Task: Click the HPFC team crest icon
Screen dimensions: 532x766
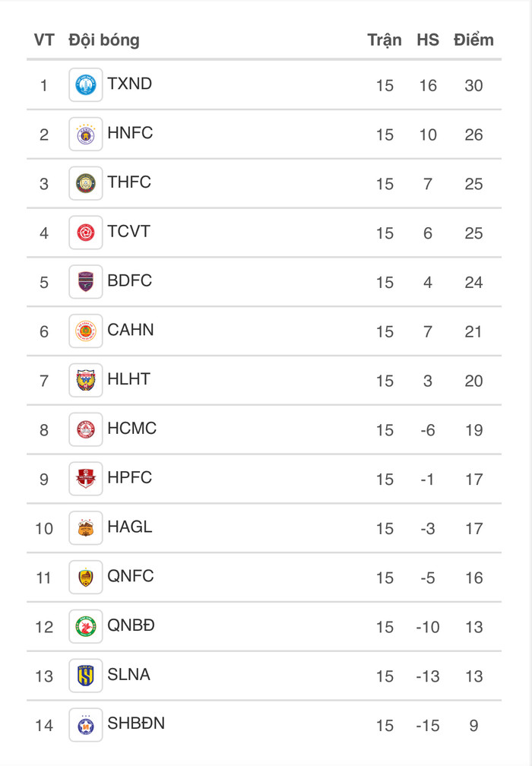Action: [x=86, y=479]
